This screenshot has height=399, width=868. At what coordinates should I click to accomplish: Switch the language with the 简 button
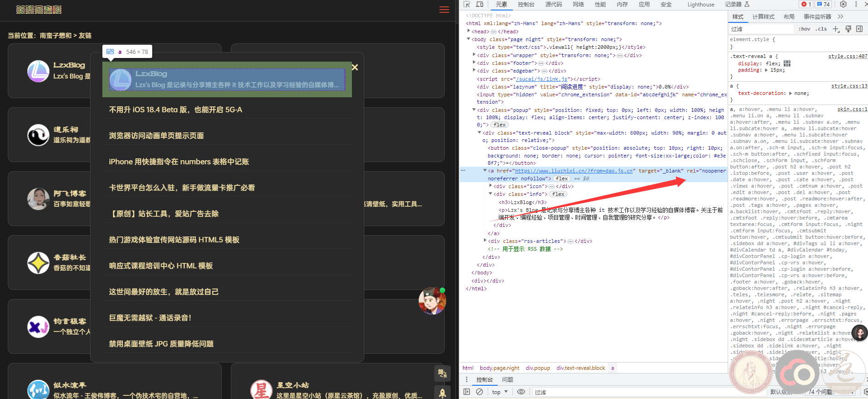(442, 373)
